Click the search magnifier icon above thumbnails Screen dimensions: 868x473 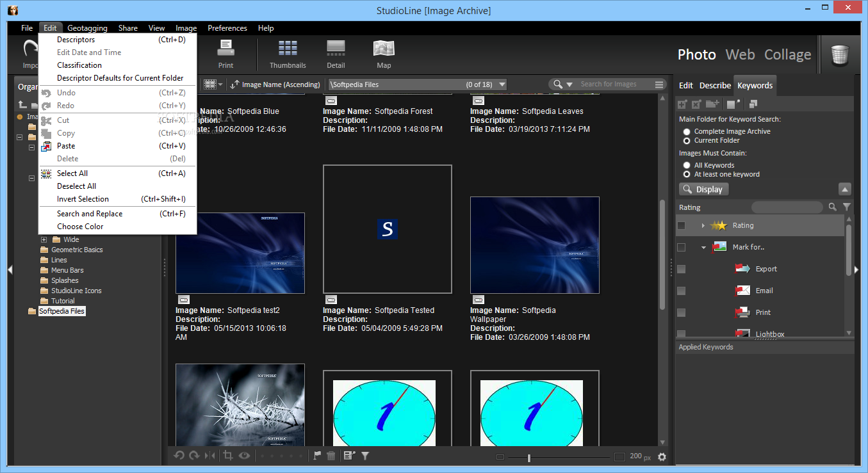558,84
